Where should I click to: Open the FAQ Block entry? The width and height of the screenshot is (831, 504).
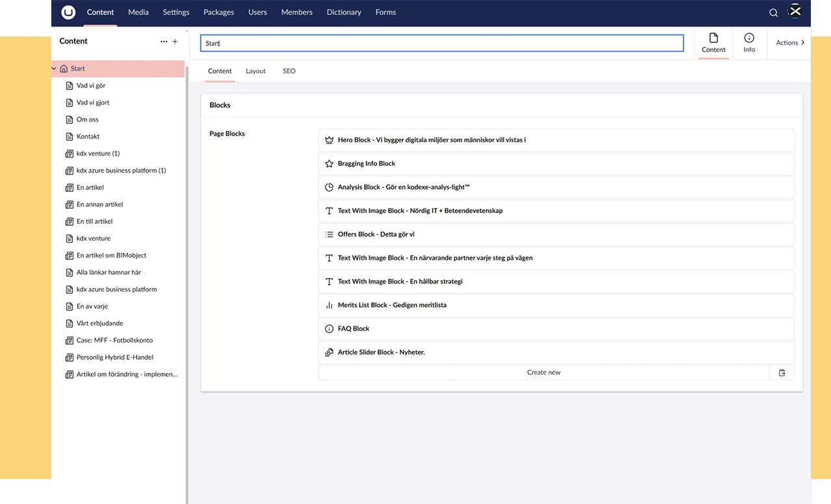(556, 329)
